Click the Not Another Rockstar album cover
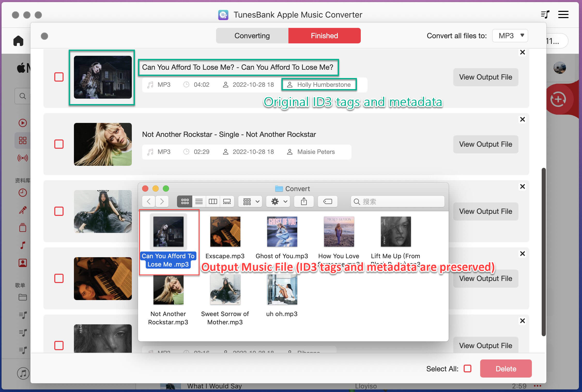 pos(103,144)
